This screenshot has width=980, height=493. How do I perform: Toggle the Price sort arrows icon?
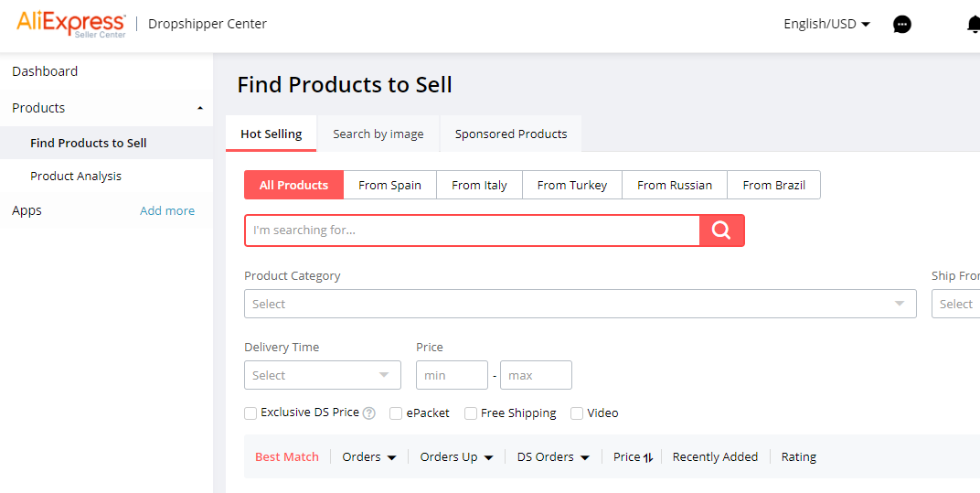click(x=647, y=457)
